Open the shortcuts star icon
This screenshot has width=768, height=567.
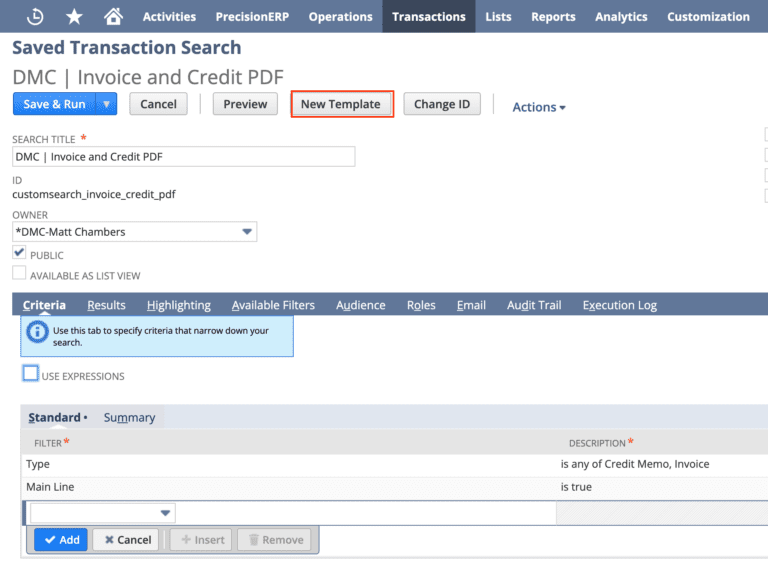tap(74, 17)
